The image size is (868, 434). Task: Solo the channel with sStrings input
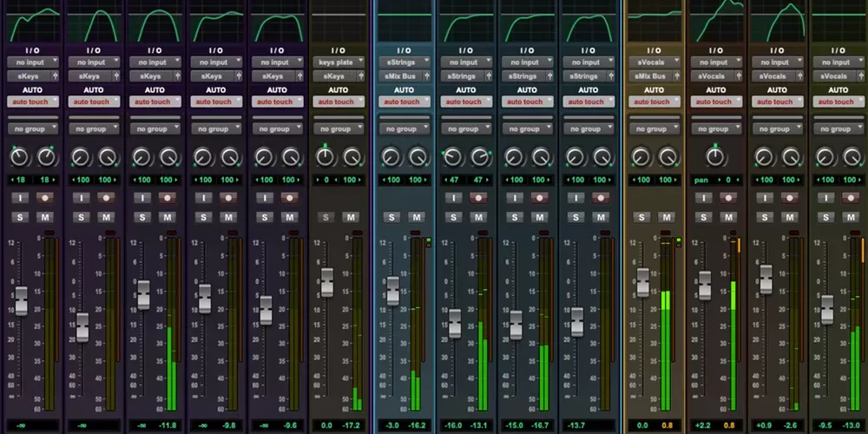(x=392, y=218)
